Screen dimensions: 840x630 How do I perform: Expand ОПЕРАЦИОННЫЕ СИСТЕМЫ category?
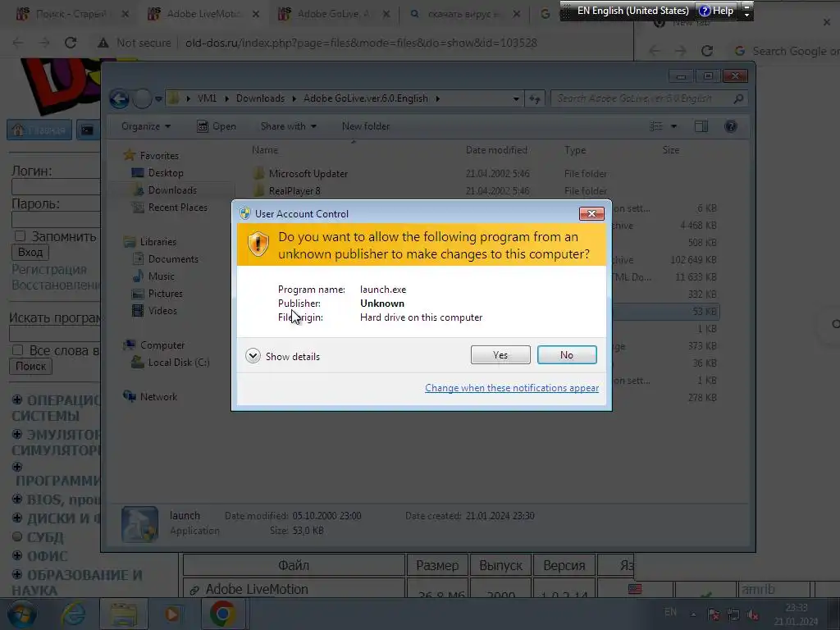pos(17,400)
